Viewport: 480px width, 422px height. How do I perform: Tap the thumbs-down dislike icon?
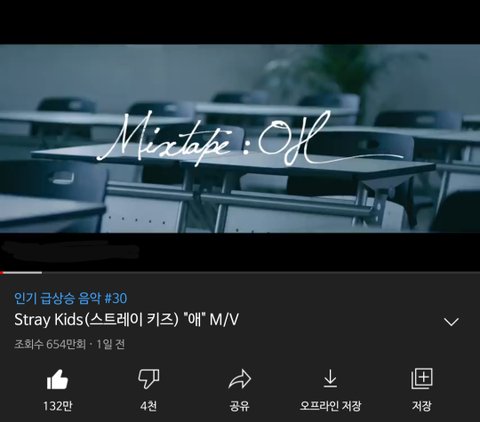[x=149, y=379]
